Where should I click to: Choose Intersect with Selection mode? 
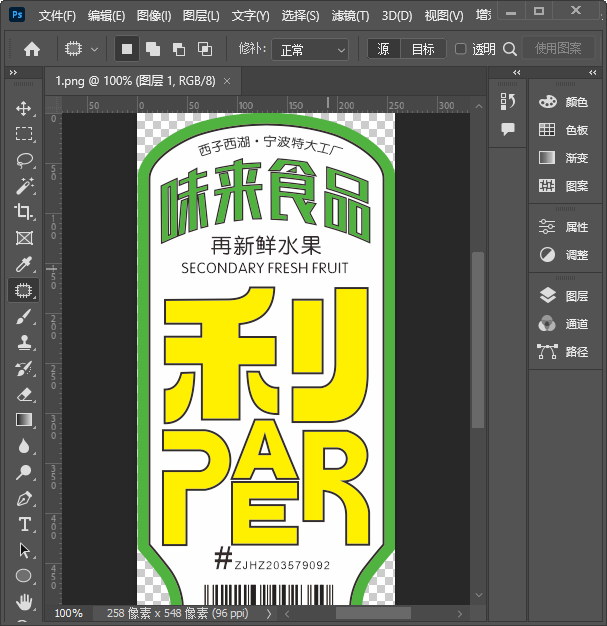[205, 49]
